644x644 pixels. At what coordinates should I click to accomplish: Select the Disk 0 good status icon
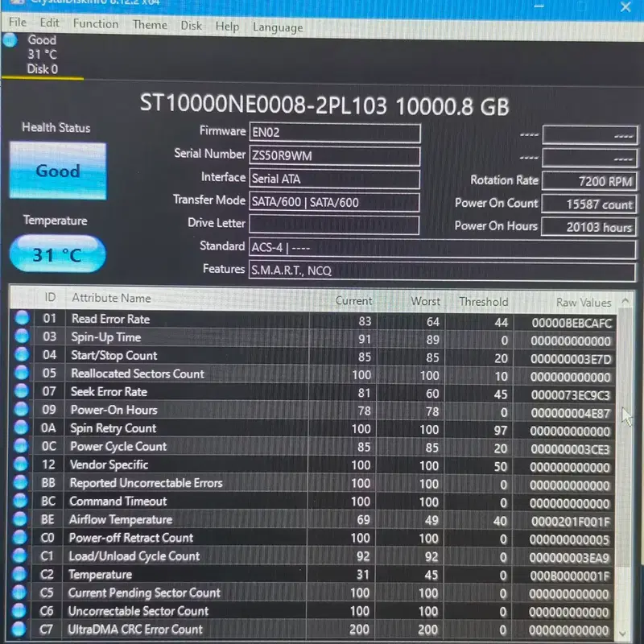coord(10,40)
